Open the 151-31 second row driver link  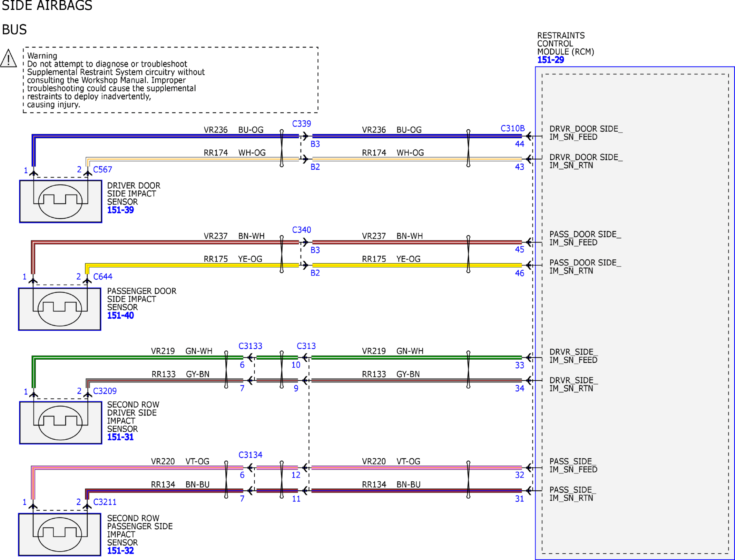coord(120,437)
